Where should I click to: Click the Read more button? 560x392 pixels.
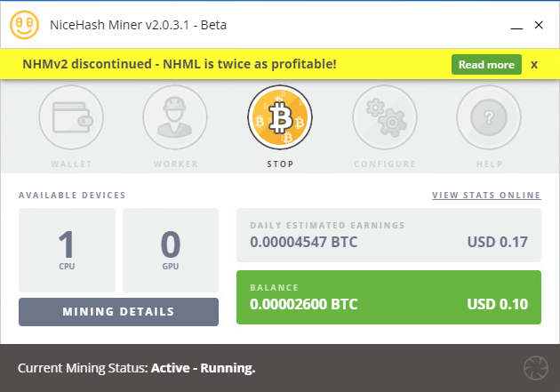(486, 65)
